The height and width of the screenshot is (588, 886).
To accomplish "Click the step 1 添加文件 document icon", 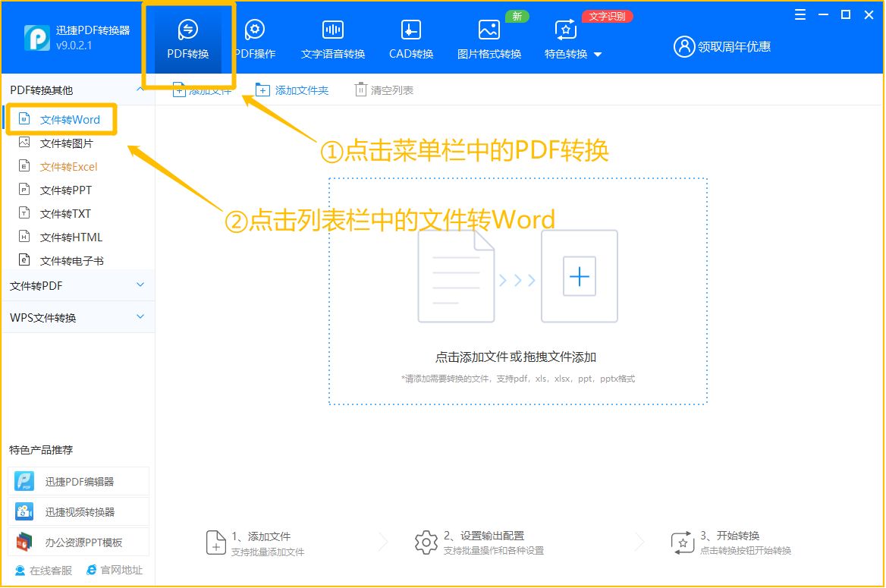I will 216,542.
